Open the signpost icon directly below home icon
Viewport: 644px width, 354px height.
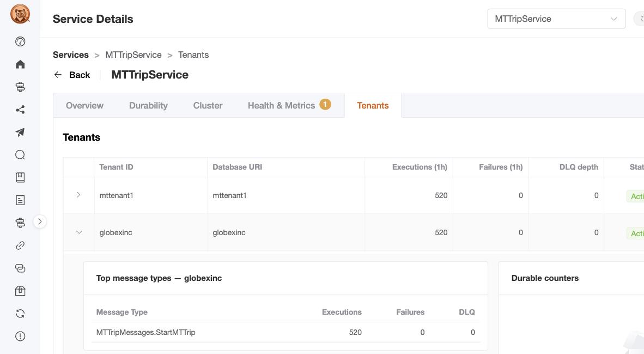coord(20,87)
